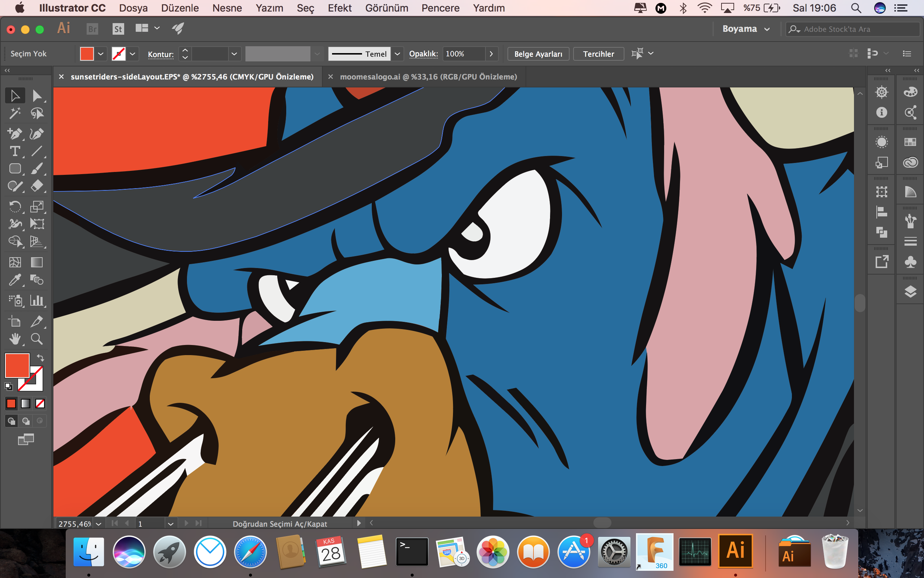Viewport: 924px width, 578px height.
Task: Reset to default fill and stroke
Action: click(8, 387)
